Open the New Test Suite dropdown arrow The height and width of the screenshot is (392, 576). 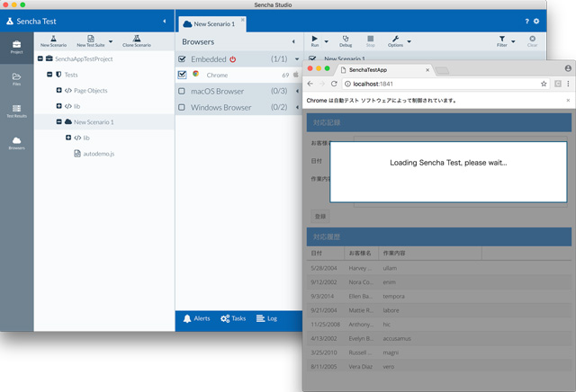tap(111, 41)
